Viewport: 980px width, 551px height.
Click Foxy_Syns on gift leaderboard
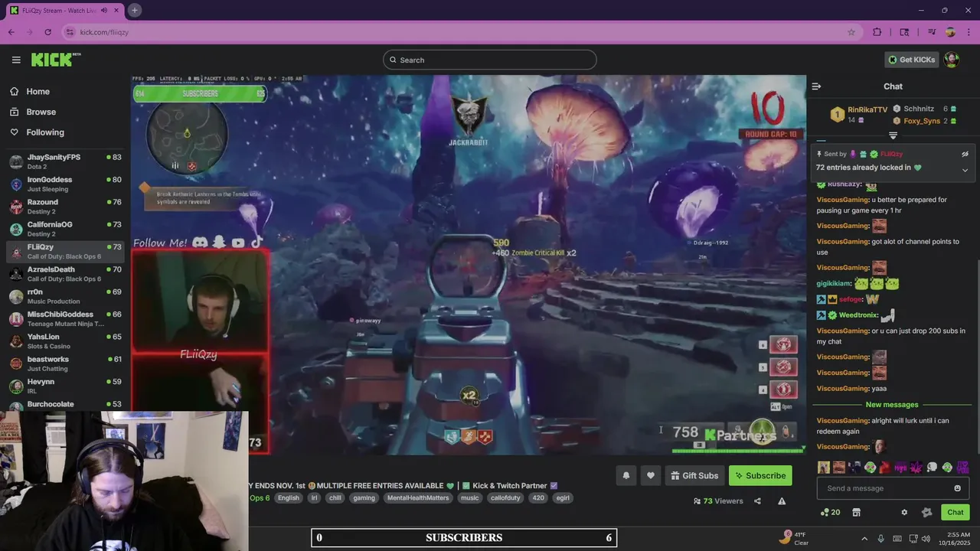point(922,121)
